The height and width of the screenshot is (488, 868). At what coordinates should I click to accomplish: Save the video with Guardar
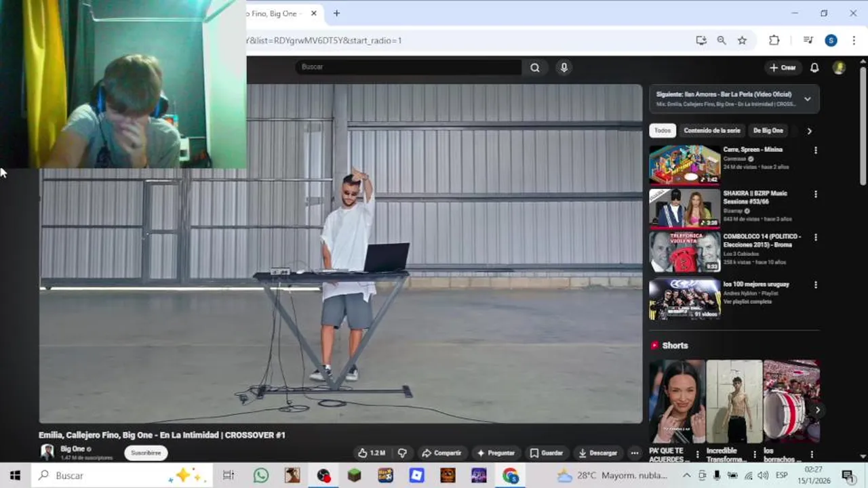547,453
